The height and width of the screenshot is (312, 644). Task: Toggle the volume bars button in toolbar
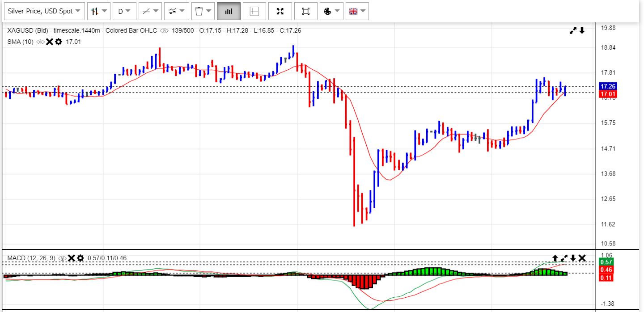tap(229, 11)
